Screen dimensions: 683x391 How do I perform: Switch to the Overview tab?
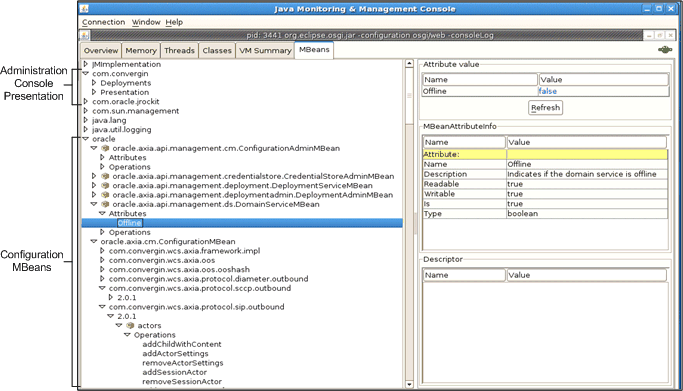pyautogui.click(x=101, y=51)
